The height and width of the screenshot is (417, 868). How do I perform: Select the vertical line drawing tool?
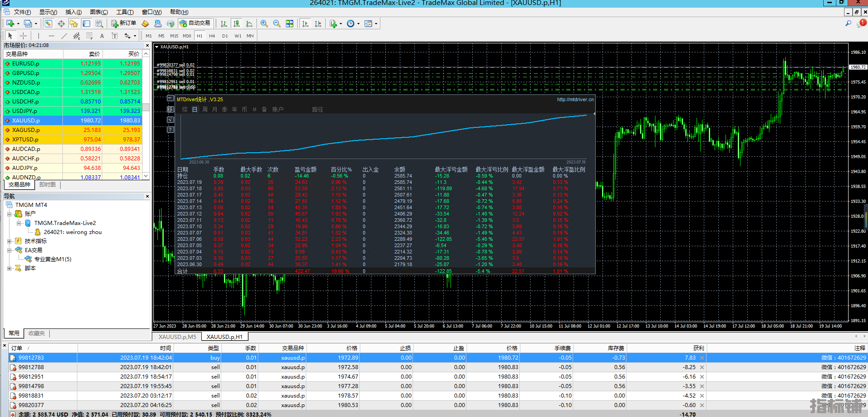39,36
